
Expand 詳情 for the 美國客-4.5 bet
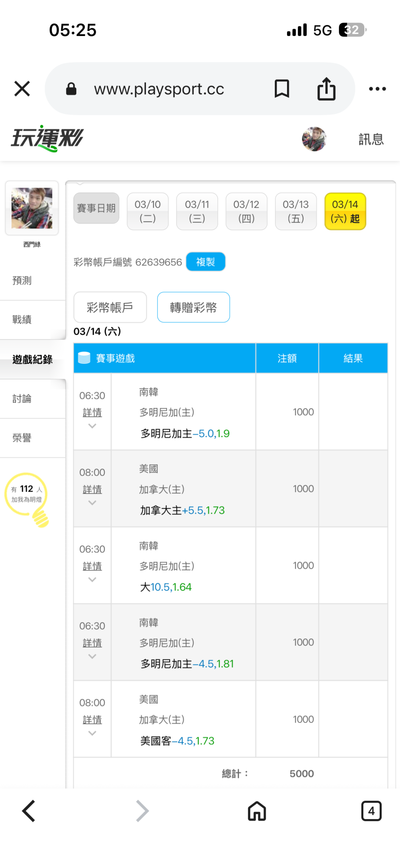coord(92,720)
